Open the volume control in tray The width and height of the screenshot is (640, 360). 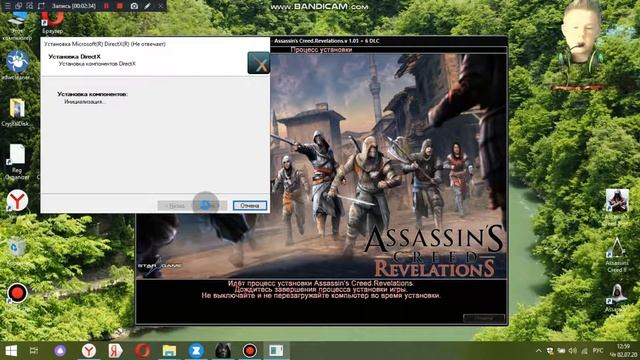tap(573, 351)
